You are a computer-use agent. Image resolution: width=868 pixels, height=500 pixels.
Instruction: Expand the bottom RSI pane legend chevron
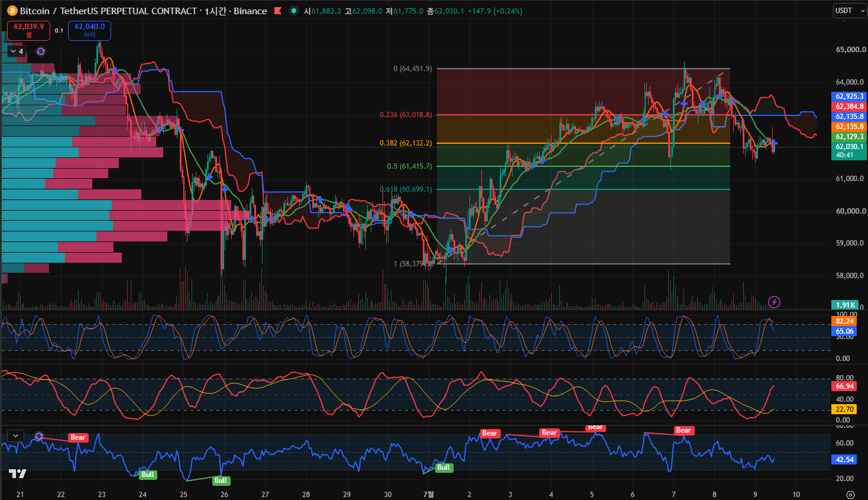tap(15, 436)
